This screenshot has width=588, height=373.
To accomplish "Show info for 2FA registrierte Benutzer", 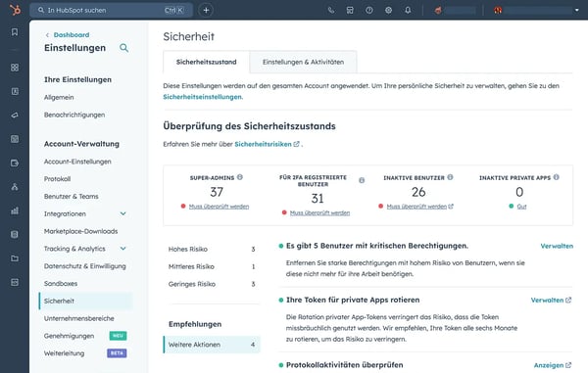I will (362, 180).
